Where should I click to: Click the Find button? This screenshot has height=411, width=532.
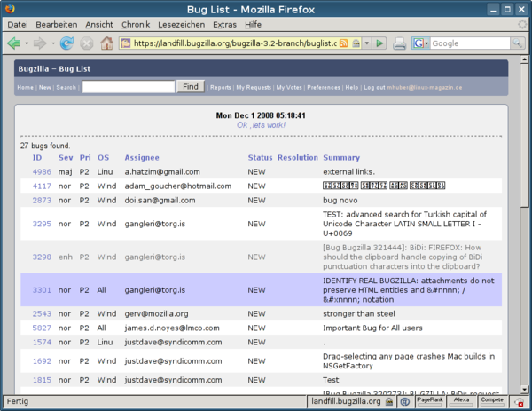pyautogui.click(x=191, y=87)
